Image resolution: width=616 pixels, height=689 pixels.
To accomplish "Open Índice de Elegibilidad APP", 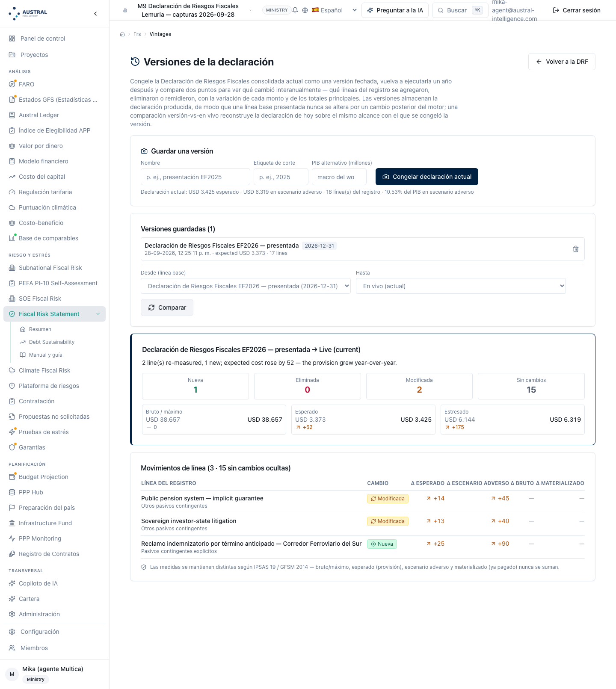I will point(54,130).
